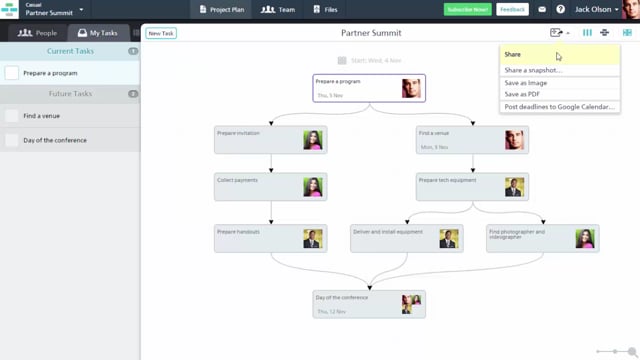Open the Jack Olson account dropdown

[596, 9]
